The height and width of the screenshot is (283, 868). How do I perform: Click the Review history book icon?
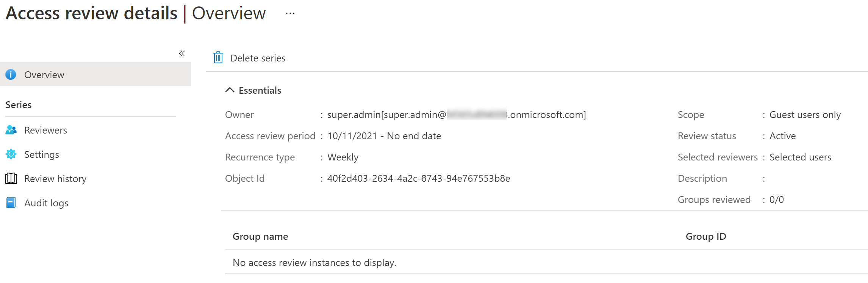pyautogui.click(x=11, y=178)
